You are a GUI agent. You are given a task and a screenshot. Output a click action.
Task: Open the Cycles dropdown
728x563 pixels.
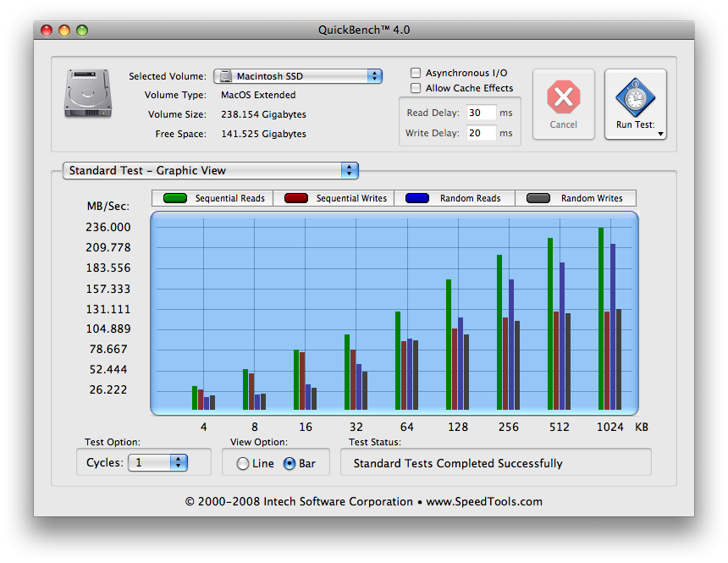click(157, 462)
